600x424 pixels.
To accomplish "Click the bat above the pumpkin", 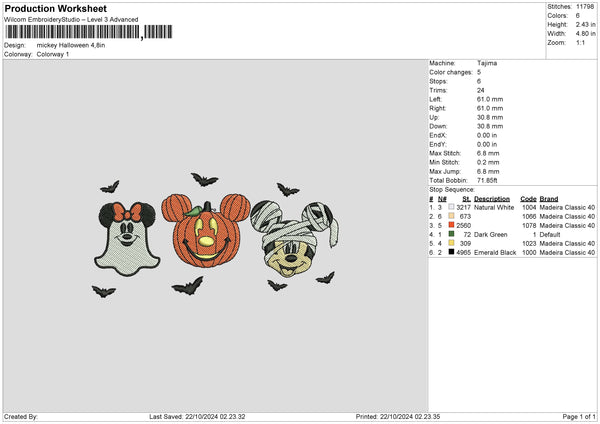I will [x=204, y=179].
